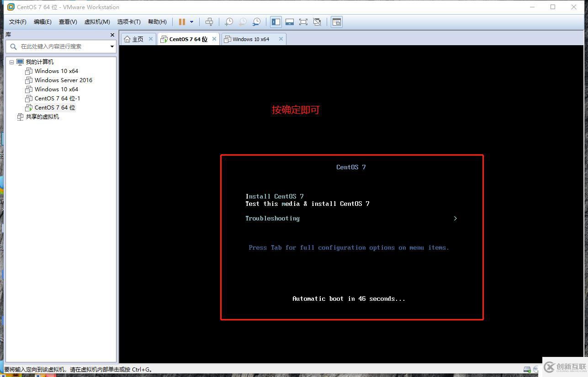Click the status bar input redirect hint text
Screen dimensions: 588x377
[x=78, y=370]
